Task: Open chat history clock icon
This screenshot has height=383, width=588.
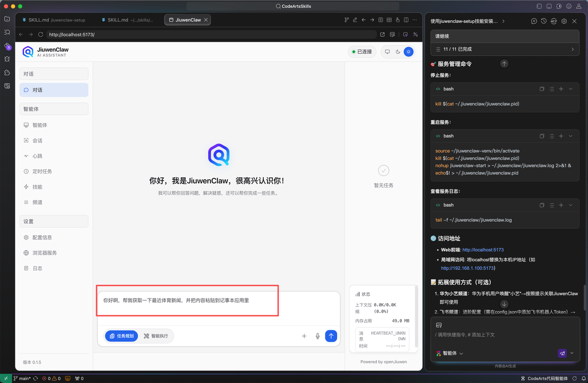Action: [543, 21]
